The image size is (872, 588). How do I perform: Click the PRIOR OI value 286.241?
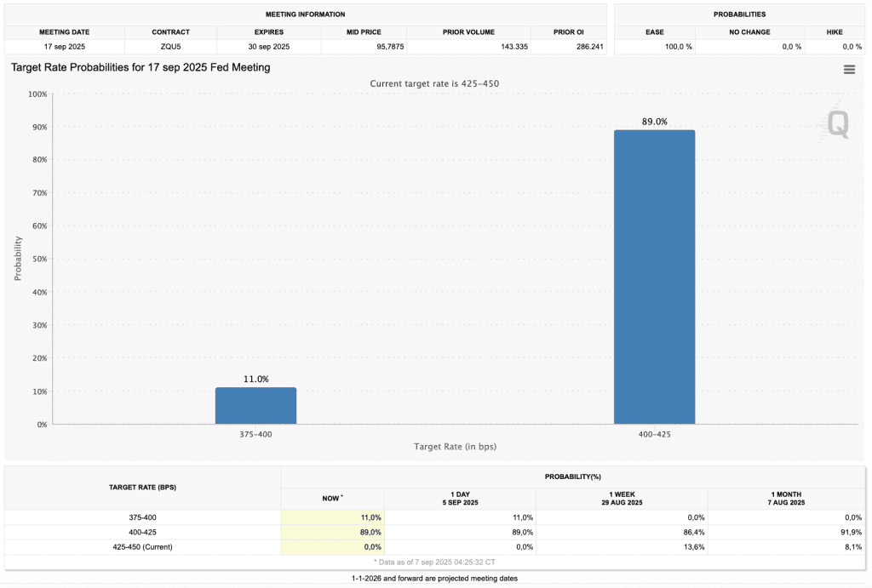pyautogui.click(x=589, y=47)
